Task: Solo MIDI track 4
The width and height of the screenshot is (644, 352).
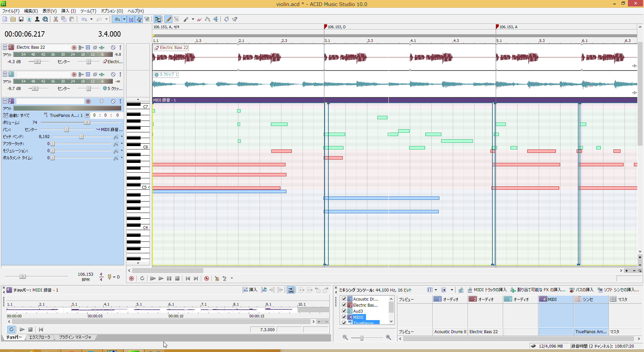Action: 120,101
